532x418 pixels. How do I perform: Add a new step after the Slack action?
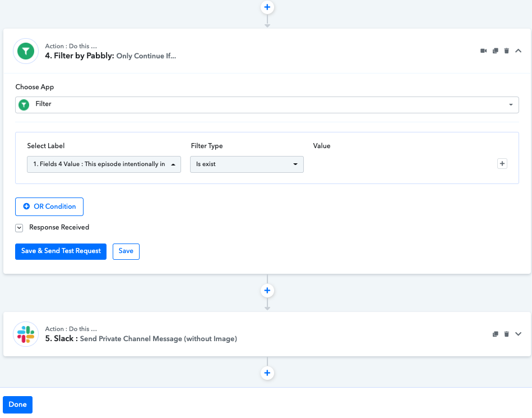(267, 373)
